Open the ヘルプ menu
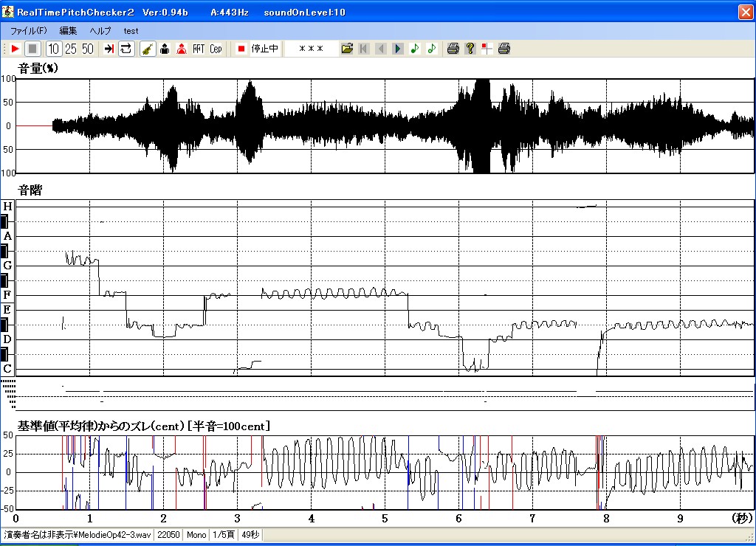 point(100,31)
